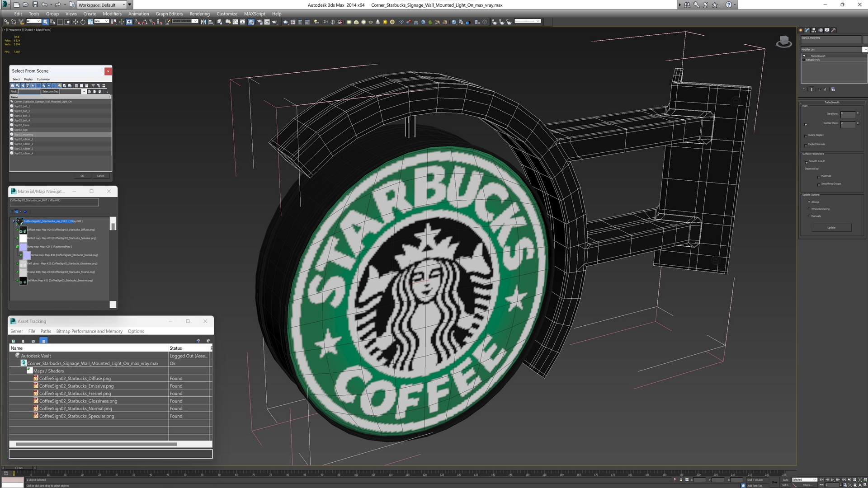Toggle the Isoline Display checkbox
The width and height of the screenshot is (868, 488).
pyautogui.click(x=806, y=136)
